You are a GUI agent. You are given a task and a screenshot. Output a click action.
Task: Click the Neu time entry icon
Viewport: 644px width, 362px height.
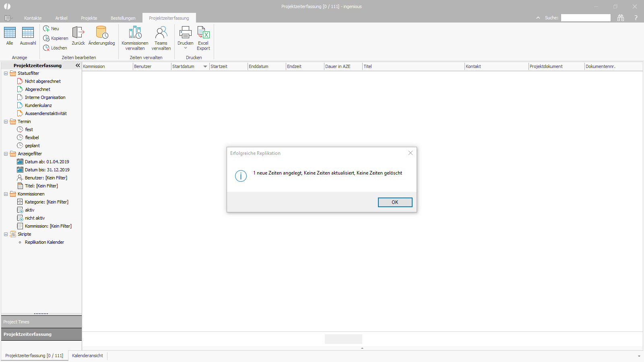point(46,29)
